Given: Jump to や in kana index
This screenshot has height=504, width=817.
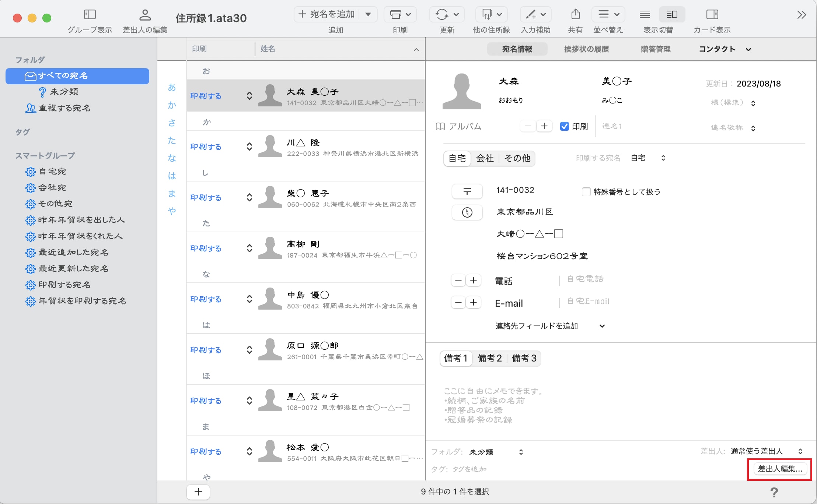Looking at the screenshot, I should pyautogui.click(x=172, y=211).
